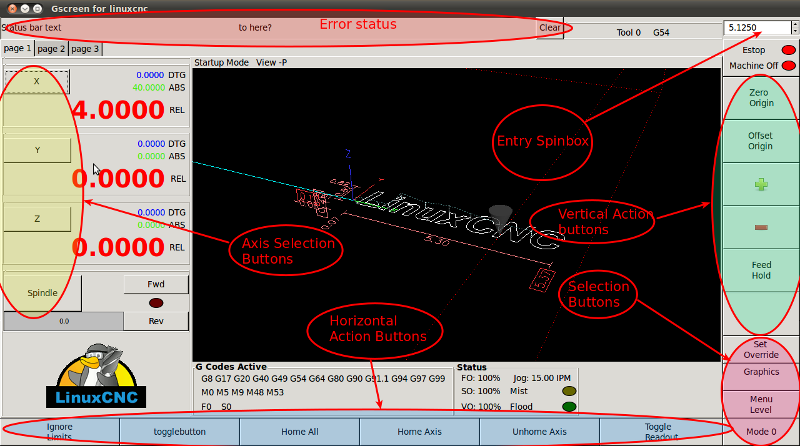Select the Z axis button

click(37, 218)
